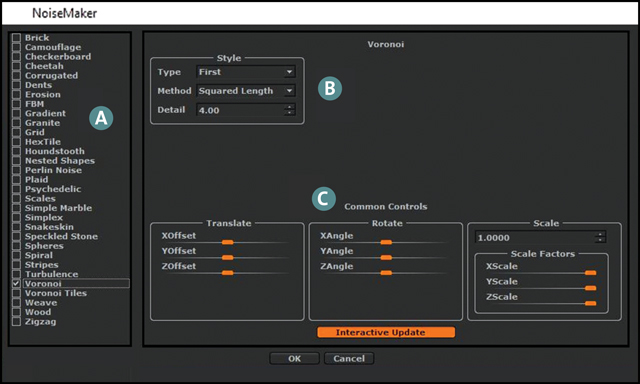Click the ZOffset slider handle
This screenshot has width=640, height=384.
(x=228, y=273)
